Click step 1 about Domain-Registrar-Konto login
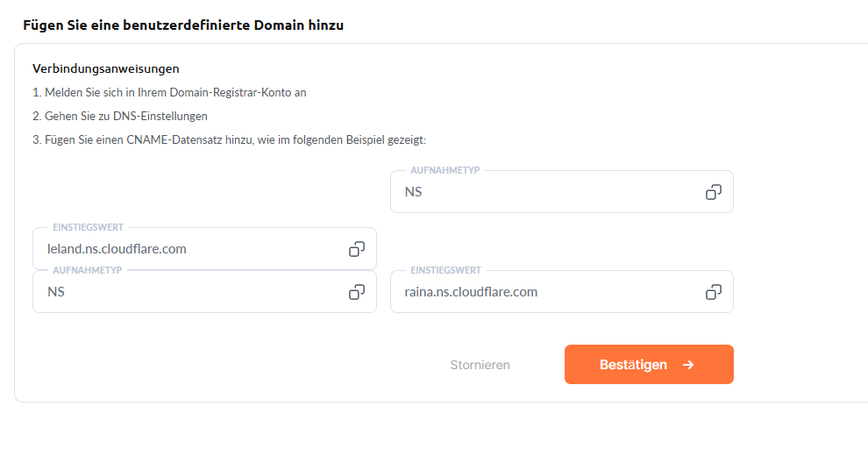 (x=169, y=92)
